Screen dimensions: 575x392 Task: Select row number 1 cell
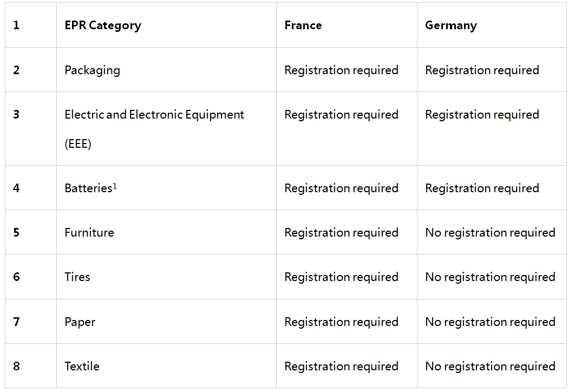[31, 25]
